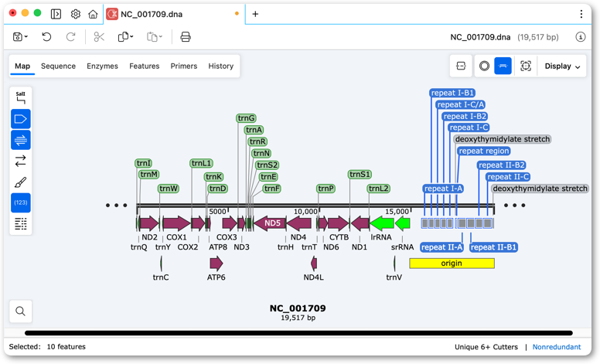Open the three-dot overflow menu
This screenshot has height=364, width=600.
click(x=581, y=14)
